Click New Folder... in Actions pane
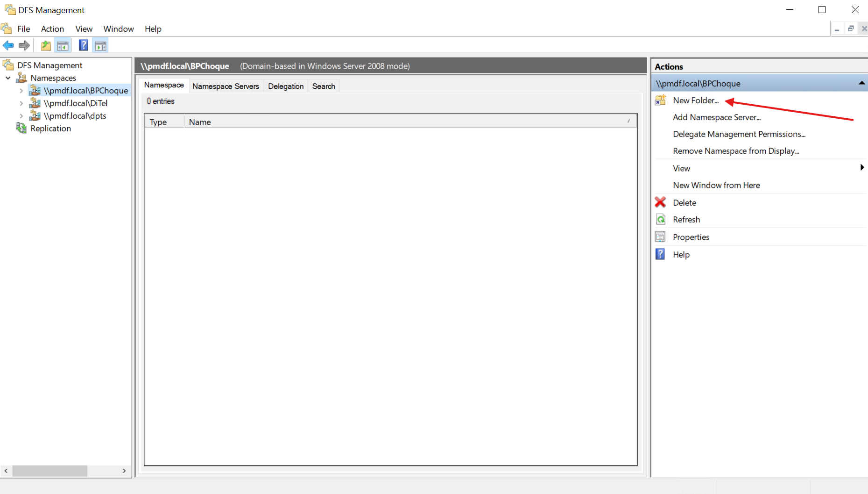Screen dimensions: 868x494 tap(695, 100)
